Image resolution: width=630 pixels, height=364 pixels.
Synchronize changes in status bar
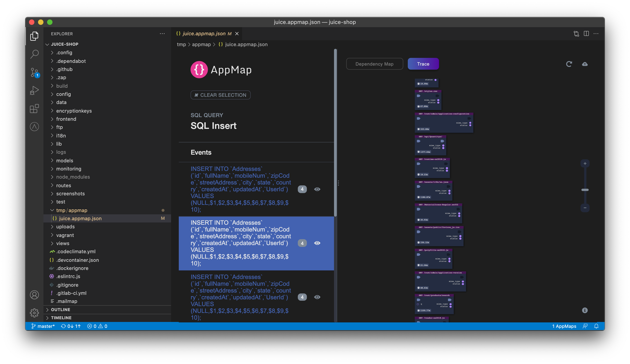(x=71, y=326)
